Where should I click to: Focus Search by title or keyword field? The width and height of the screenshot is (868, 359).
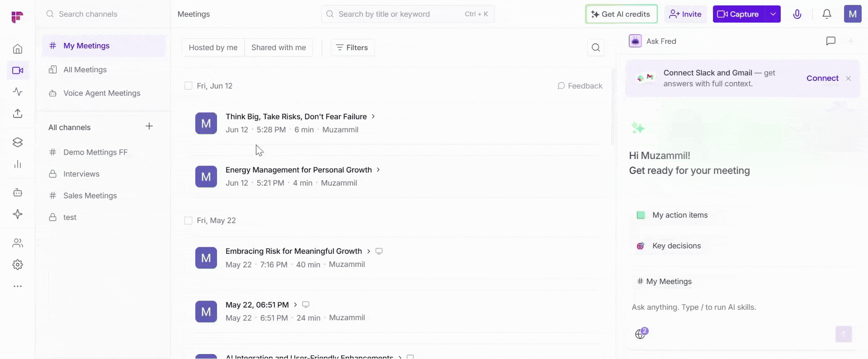(x=408, y=14)
